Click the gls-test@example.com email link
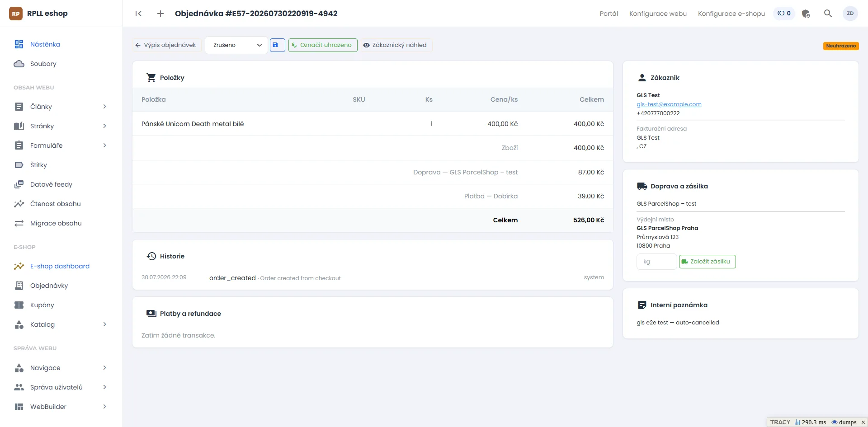The height and width of the screenshot is (427, 868). click(669, 104)
